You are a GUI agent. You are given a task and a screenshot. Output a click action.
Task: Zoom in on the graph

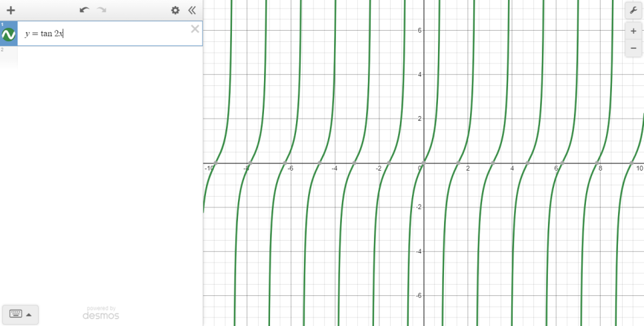pyautogui.click(x=633, y=31)
